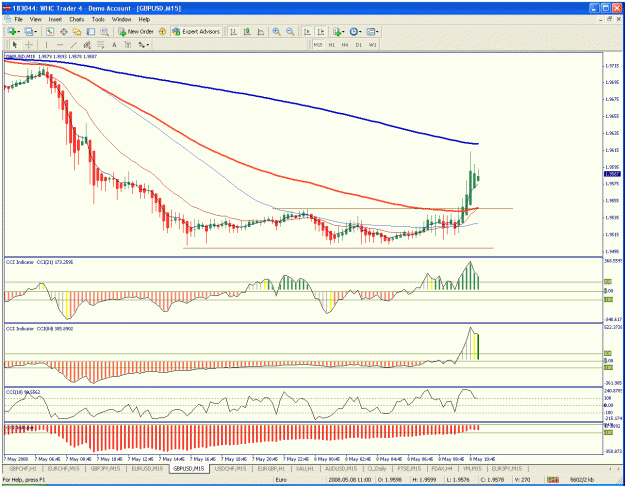
Task: Toggle the Data Window crosshair-circle icon
Action: pyautogui.click(x=63, y=31)
